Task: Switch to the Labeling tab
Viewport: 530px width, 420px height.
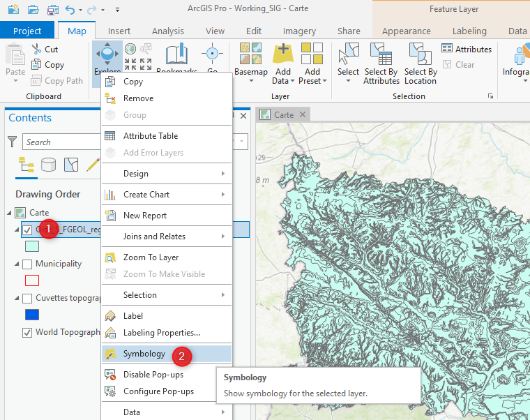Action: [469, 31]
